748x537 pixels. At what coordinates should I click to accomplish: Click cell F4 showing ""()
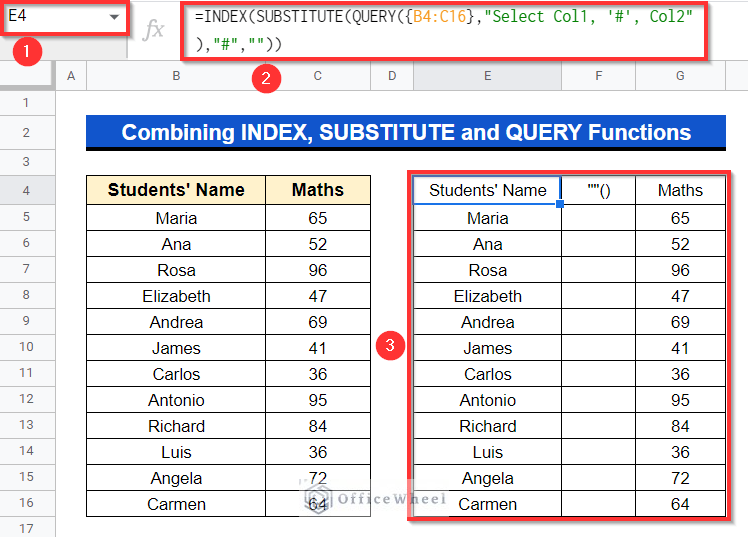pyautogui.click(x=598, y=190)
